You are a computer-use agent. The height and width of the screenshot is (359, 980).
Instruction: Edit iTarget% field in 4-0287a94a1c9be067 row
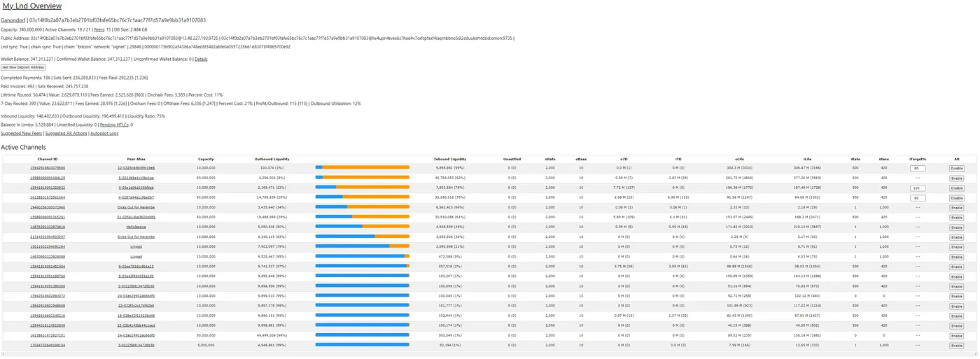[917, 198]
